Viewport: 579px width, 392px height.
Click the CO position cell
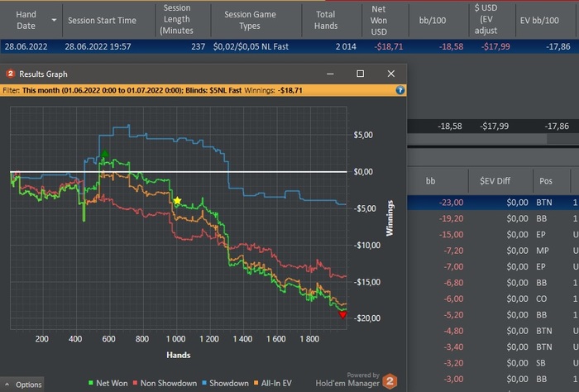pyautogui.click(x=541, y=299)
